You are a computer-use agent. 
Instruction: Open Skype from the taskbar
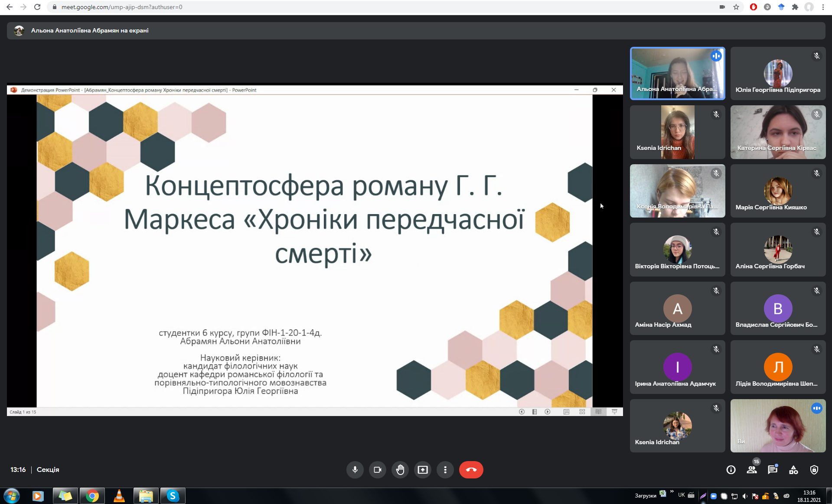tap(173, 496)
